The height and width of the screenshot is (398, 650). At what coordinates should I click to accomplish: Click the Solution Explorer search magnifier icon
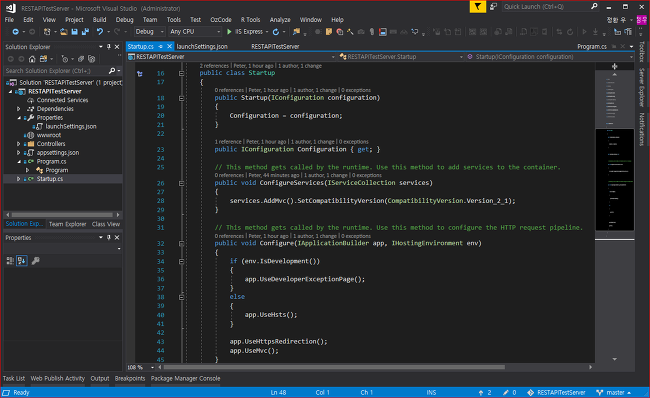pyautogui.click(x=112, y=71)
